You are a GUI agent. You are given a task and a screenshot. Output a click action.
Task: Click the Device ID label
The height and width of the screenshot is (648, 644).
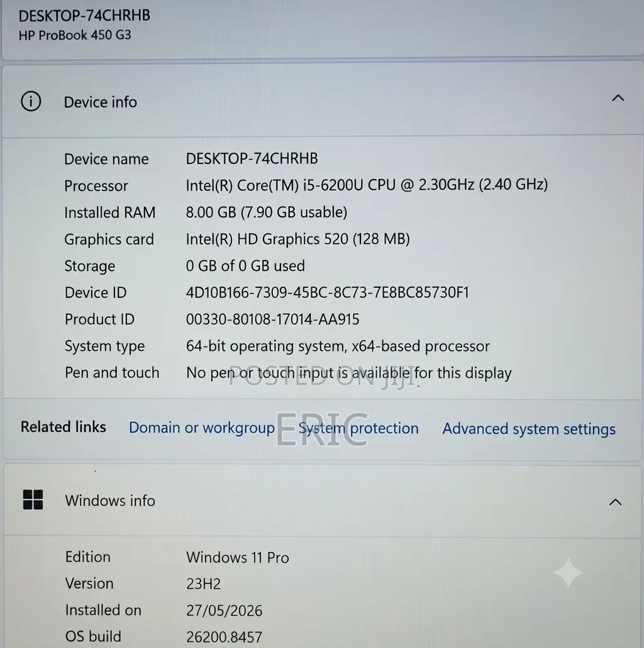tap(96, 293)
